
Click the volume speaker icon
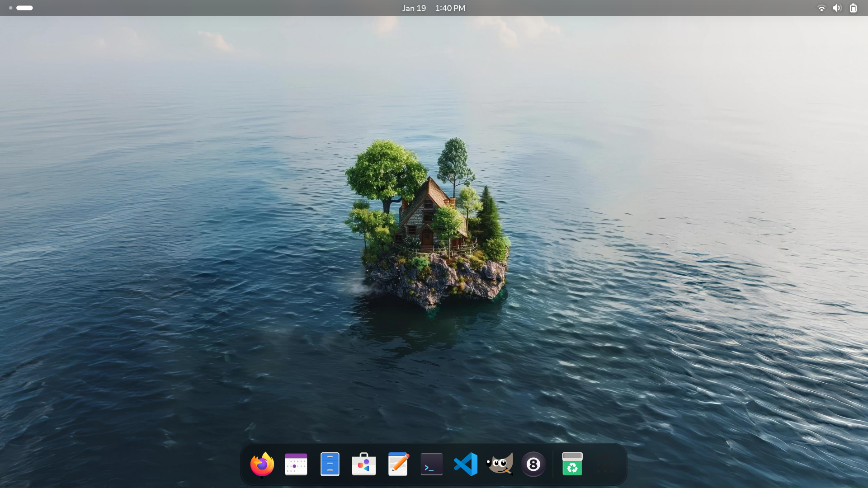837,8
